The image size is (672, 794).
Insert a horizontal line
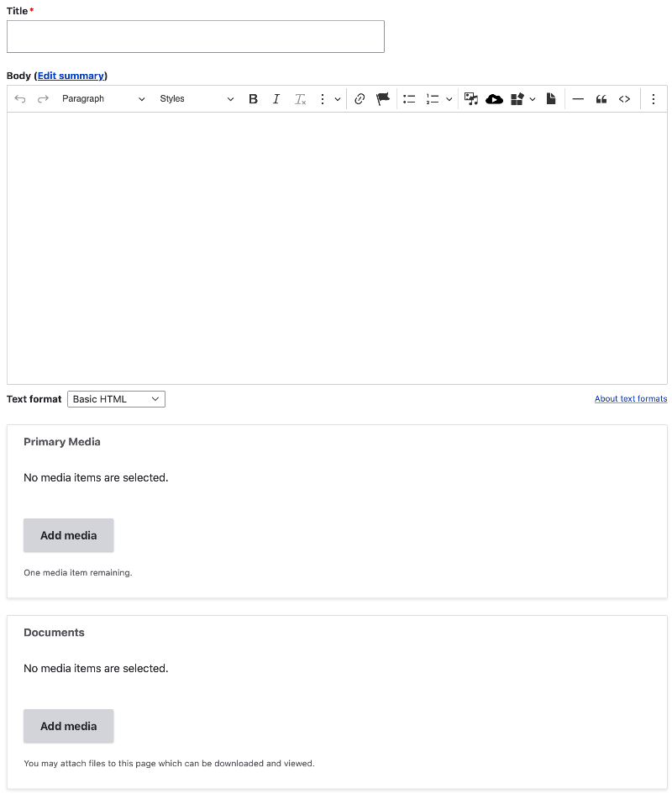[578, 99]
